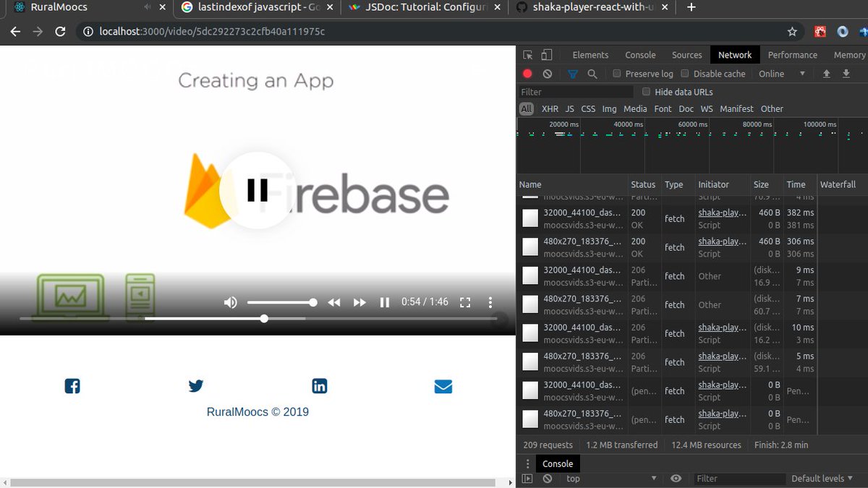This screenshot has height=488, width=868.
Task: Open the Facebook social link icon
Action: click(x=72, y=386)
